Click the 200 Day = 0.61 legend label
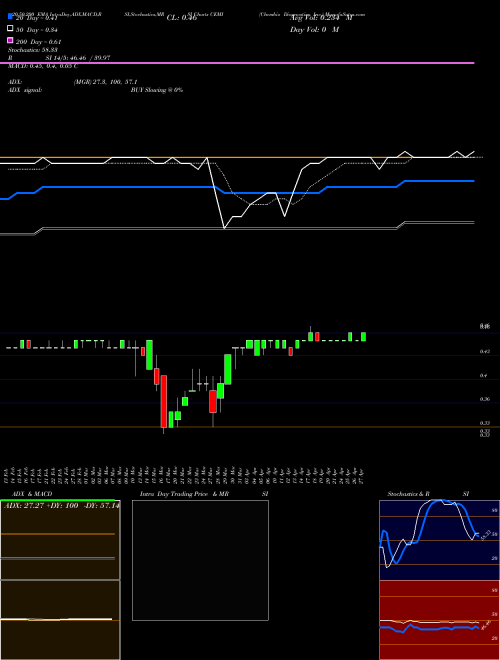Image resolution: width=500 pixels, height=660 pixels. pyautogui.click(x=39, y=42)
